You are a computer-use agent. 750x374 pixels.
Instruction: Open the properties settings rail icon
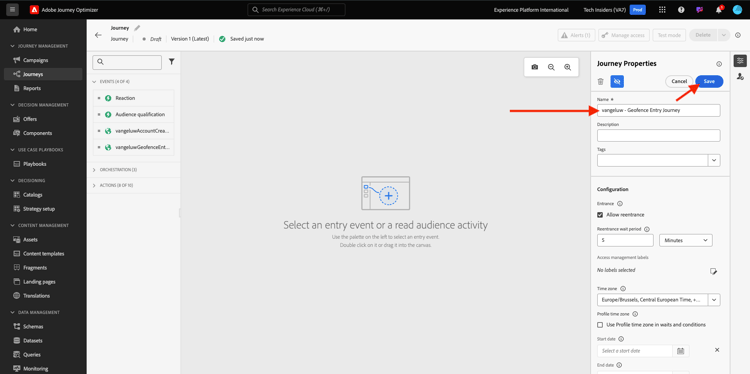740,60
